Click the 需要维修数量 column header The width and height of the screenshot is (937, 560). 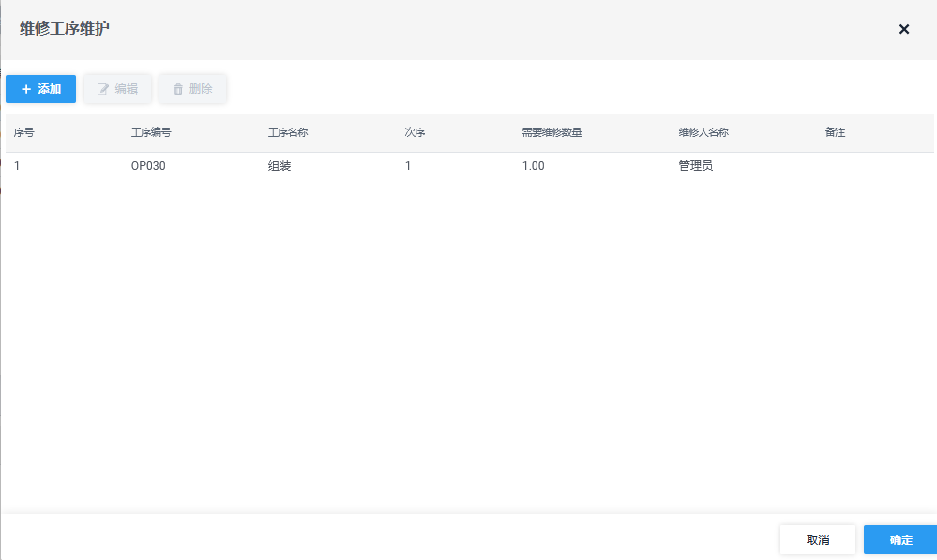(552, 132)
